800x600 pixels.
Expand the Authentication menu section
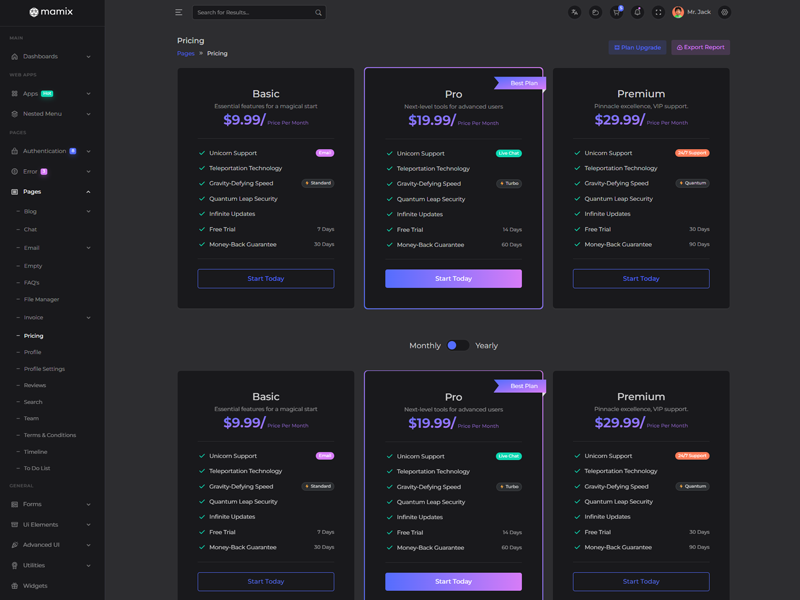51,151
